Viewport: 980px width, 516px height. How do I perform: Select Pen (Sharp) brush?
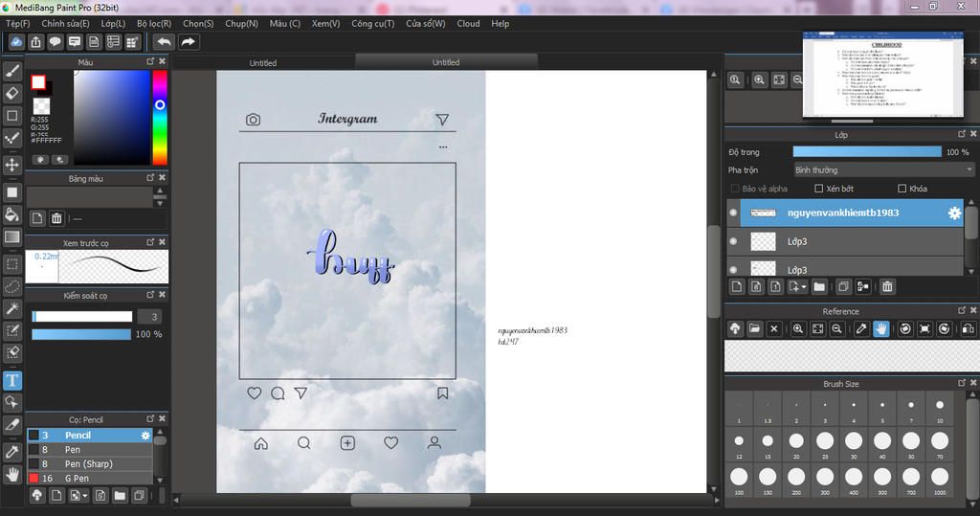[89, 464]
